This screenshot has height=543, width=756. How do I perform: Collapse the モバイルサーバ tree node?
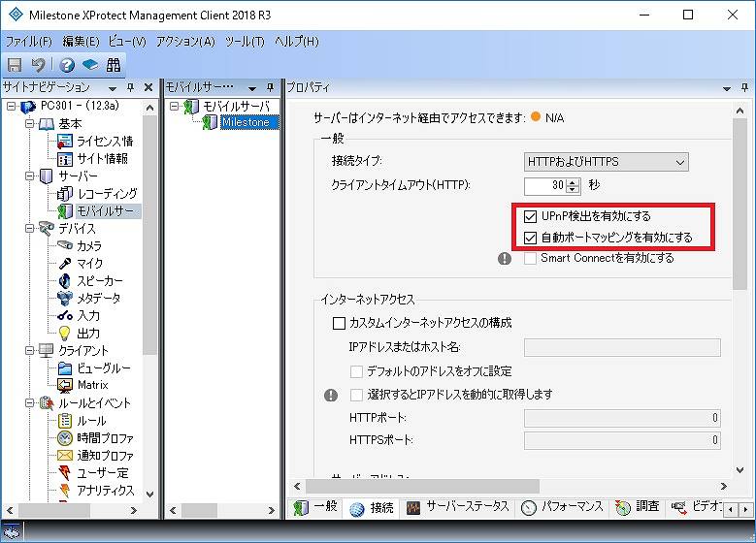point(174,107)
